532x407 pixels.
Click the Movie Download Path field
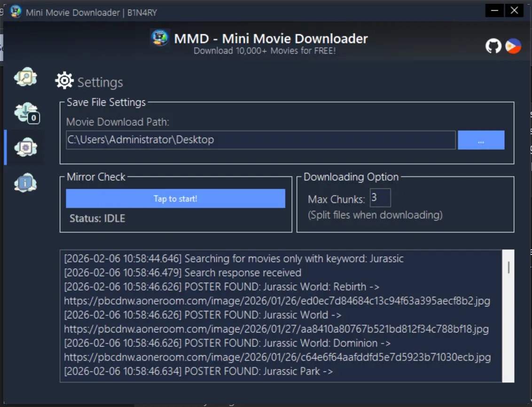click(x=260, y=140)
